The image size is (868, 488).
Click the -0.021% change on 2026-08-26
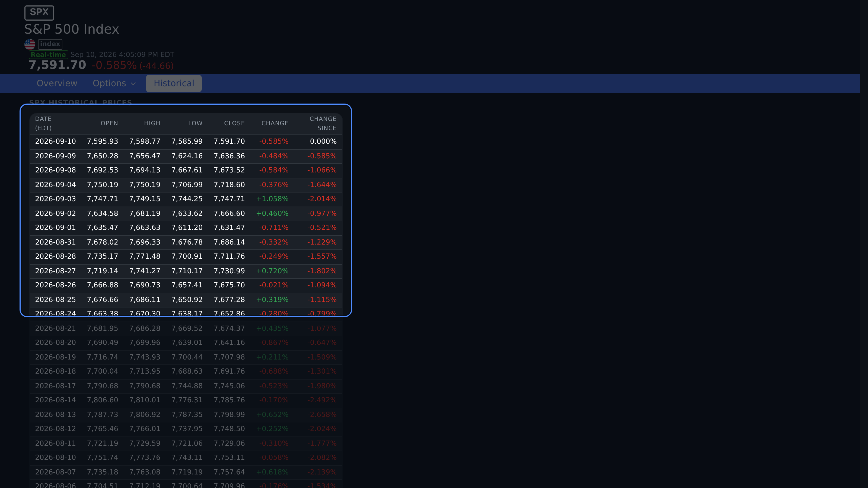(274, 285)
